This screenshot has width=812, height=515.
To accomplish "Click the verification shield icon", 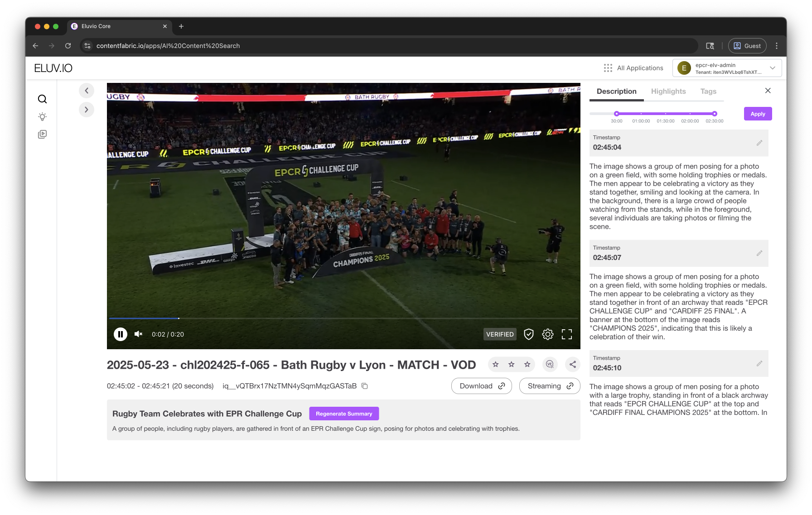I will pyautogui.click(x=529, y=334).
